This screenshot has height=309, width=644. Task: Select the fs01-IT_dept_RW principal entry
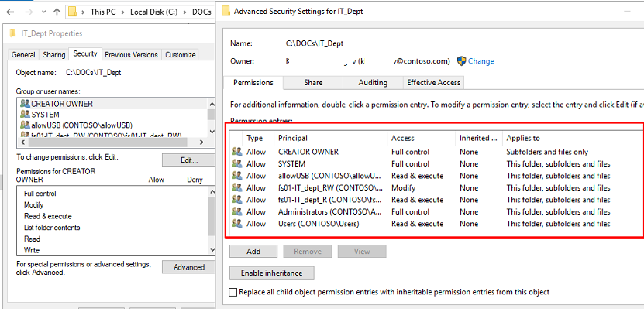click(x=330, y=188)
